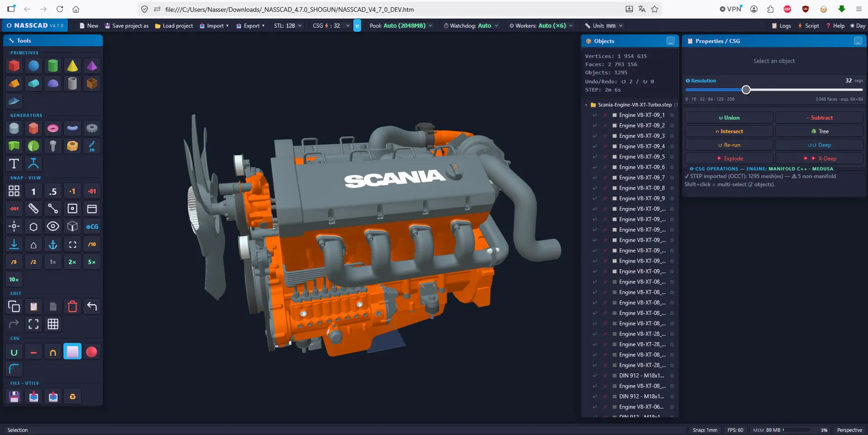This screenshot has height=435, width=868.
Task: Open the 2D sketch pencil tool
Action: point(92,146)
